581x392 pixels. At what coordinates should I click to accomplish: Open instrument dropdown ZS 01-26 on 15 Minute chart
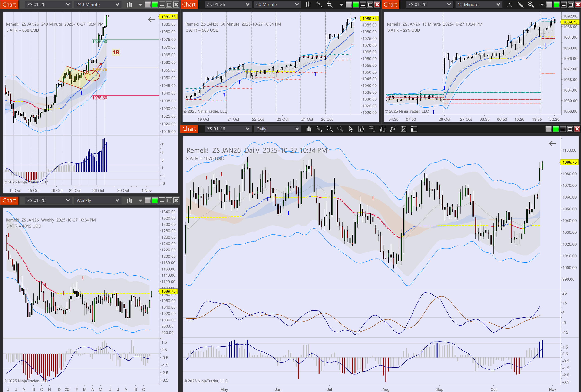coord(429,4)
